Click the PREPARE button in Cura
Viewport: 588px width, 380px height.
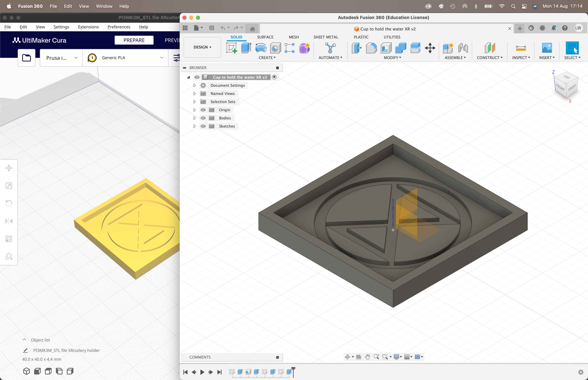[x=134, y=40]
